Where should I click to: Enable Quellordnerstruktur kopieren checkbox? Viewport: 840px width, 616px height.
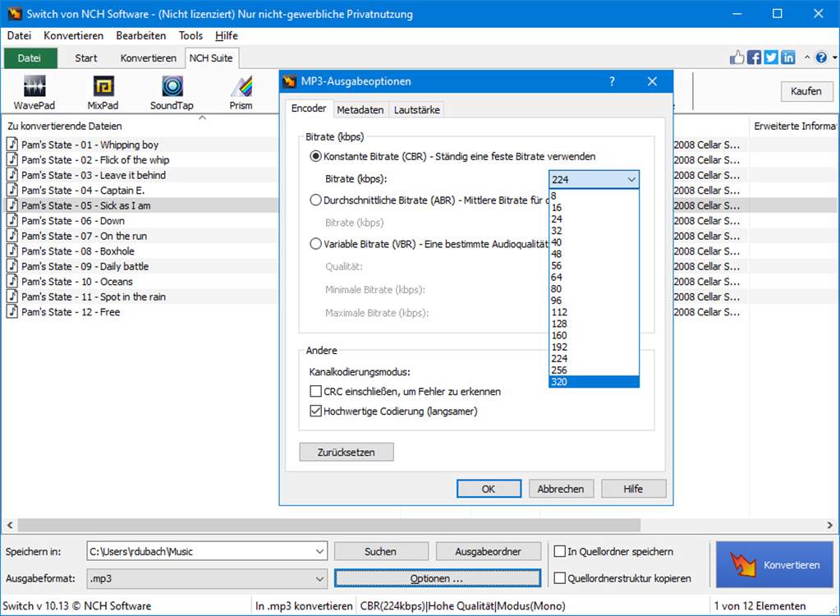pyautogui.click(x=560, y=578)
